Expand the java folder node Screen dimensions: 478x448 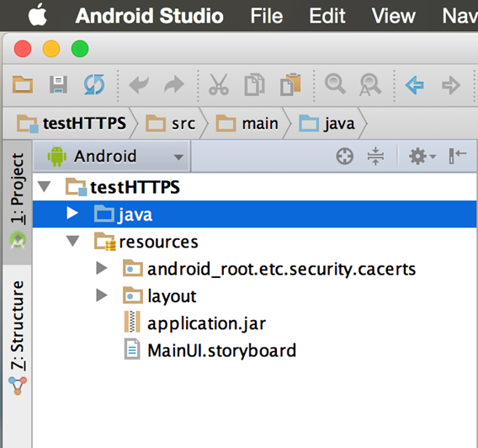click(72, 213)
